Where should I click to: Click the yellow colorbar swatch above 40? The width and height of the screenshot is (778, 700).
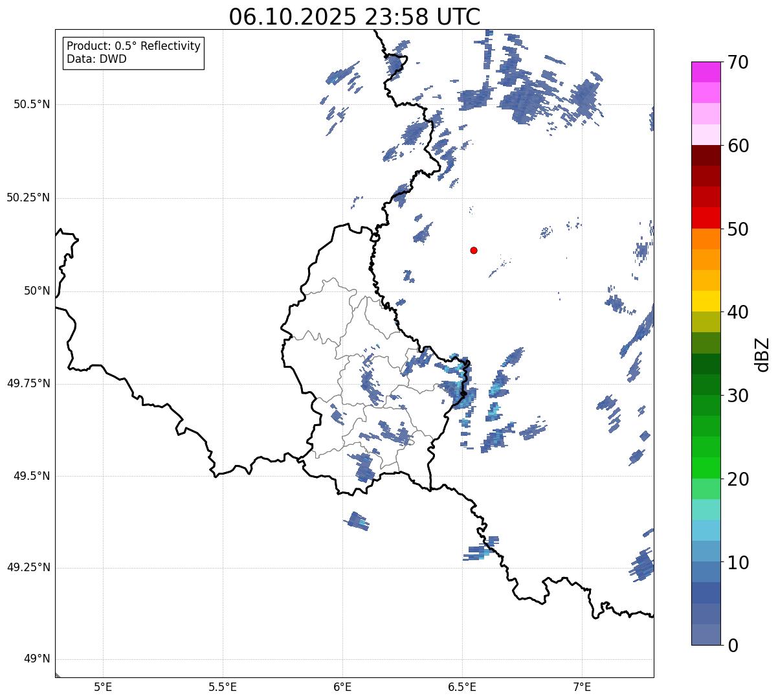[706, 301]
